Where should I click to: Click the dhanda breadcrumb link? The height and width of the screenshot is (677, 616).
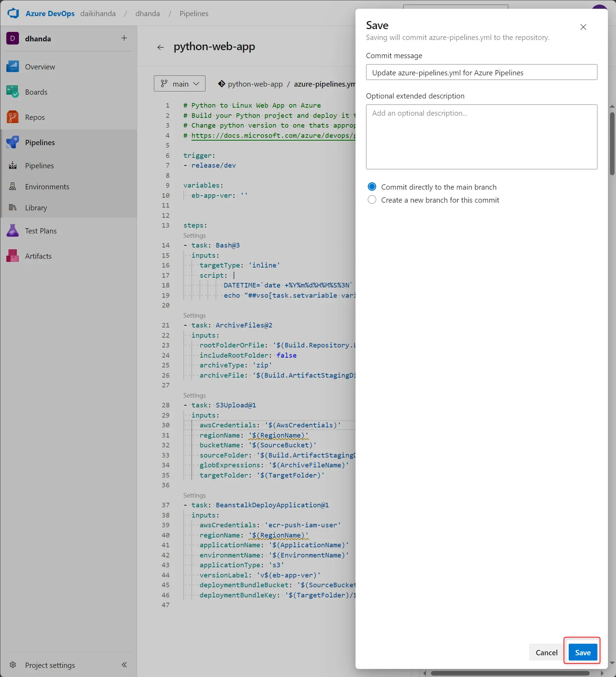pyautogui.click(x=148, y=13)
